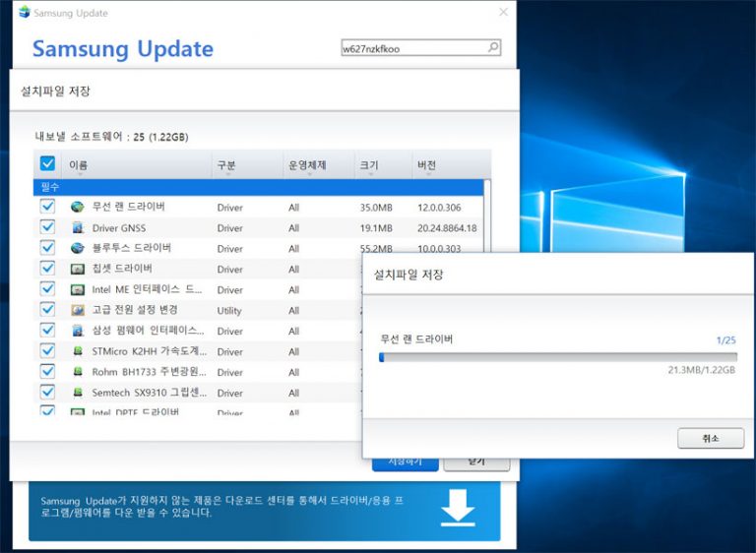Uncheck the 고급 전원 설정 변경 checkbox
756x553 pixels.
(x=47, y=309)
